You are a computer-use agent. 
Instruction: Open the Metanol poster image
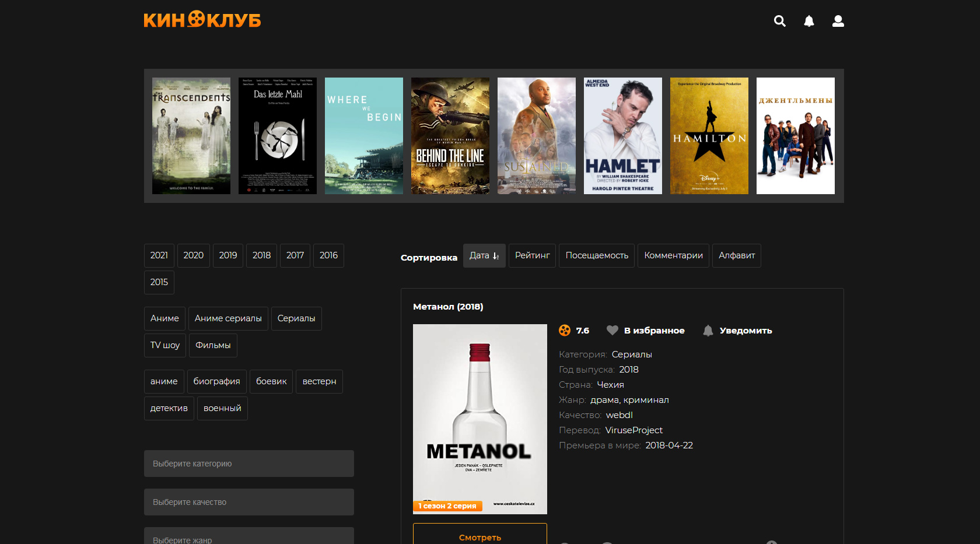(480, 419)
